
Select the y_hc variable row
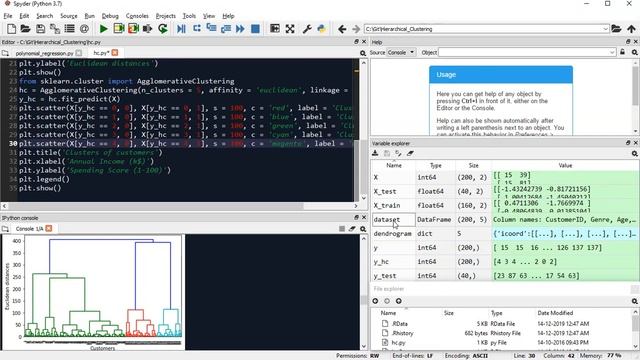tap(505, 262)
